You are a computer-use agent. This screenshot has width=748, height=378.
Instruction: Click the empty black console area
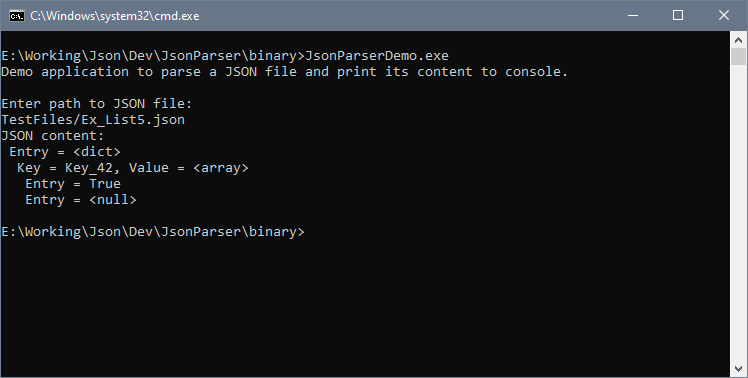click(365, 305)
